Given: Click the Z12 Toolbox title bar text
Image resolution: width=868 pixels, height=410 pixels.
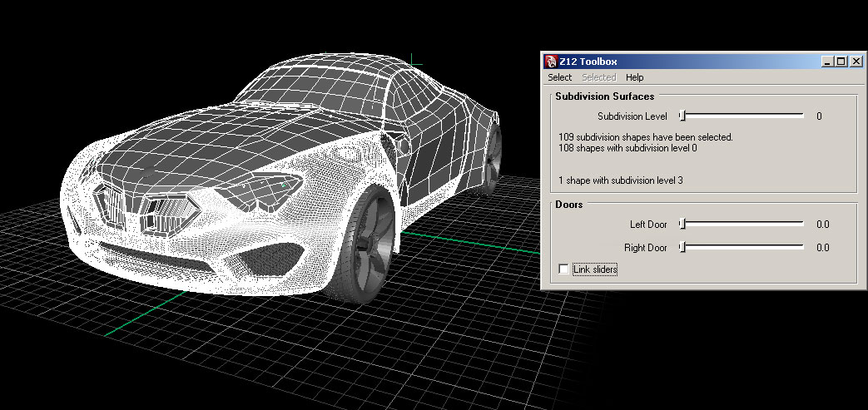Looking at the screenshot, I should coord(588,62).
